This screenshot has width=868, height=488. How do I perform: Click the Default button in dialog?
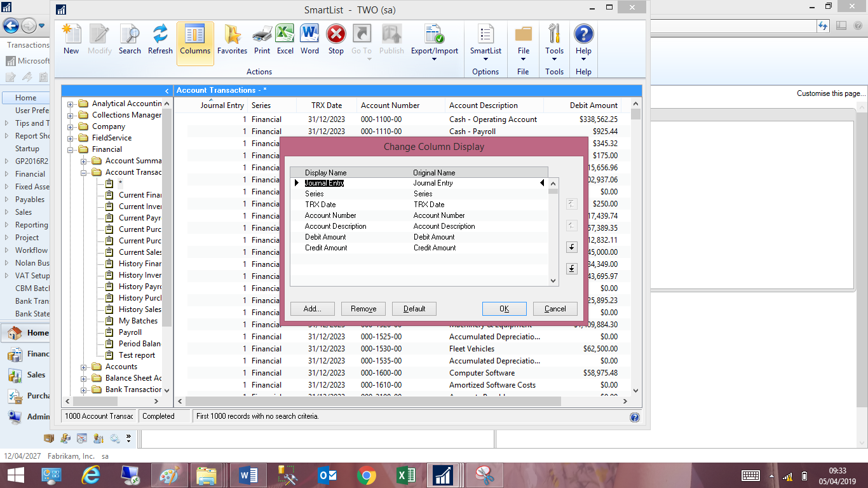point(414,309)
